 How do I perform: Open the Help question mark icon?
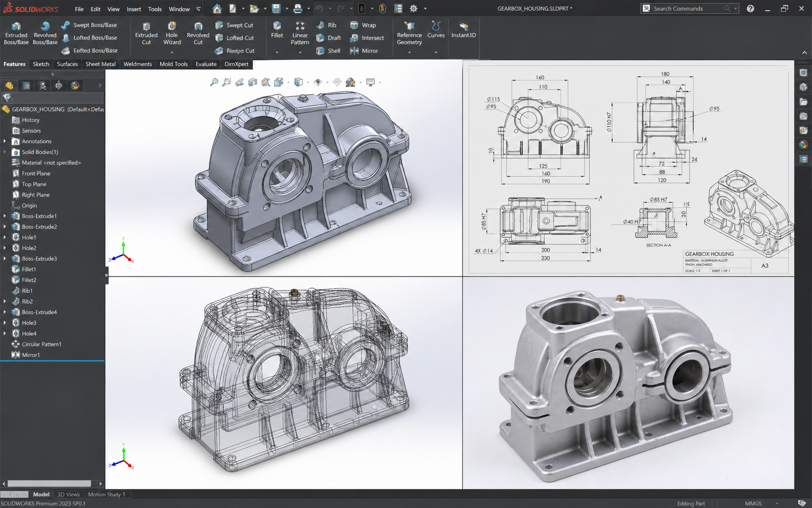click(x=750, y=9)
